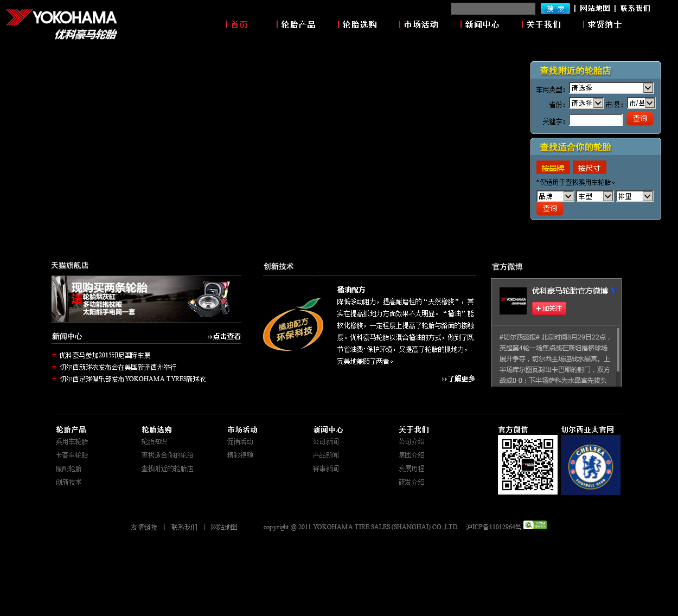Open news about 切尔西新球衣发布会

click(118, 367)
